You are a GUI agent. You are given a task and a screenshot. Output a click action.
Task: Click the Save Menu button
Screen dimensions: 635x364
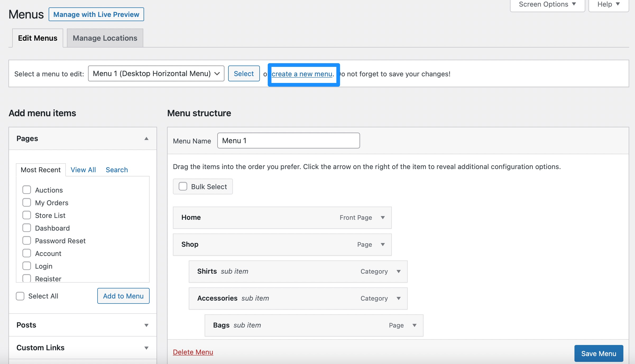click(x=599, y=353)
